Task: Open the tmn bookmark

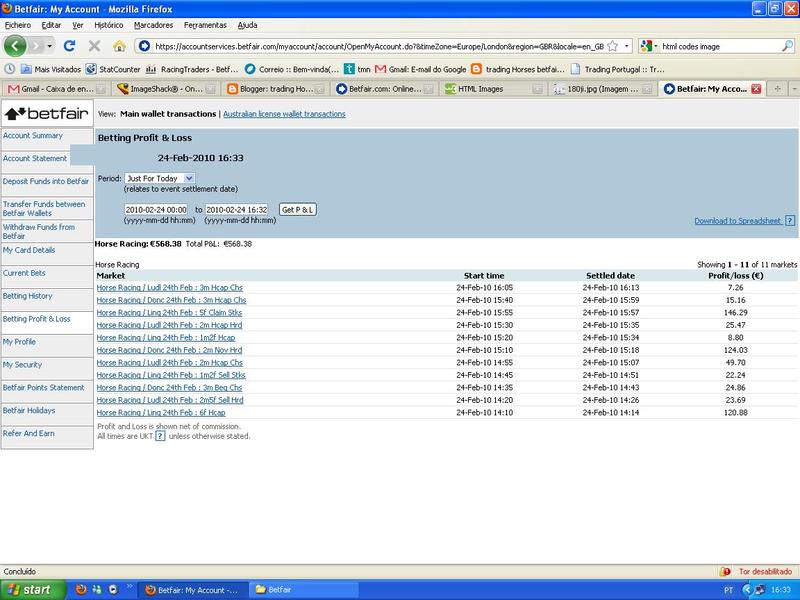Action: pos(357,69)
